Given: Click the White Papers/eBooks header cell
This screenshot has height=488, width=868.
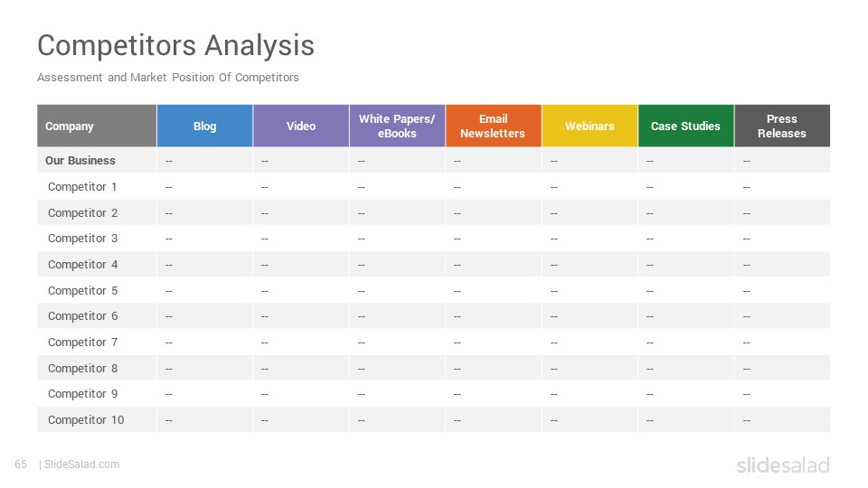Looking at the screenshot, I should [x=397, y=127].
